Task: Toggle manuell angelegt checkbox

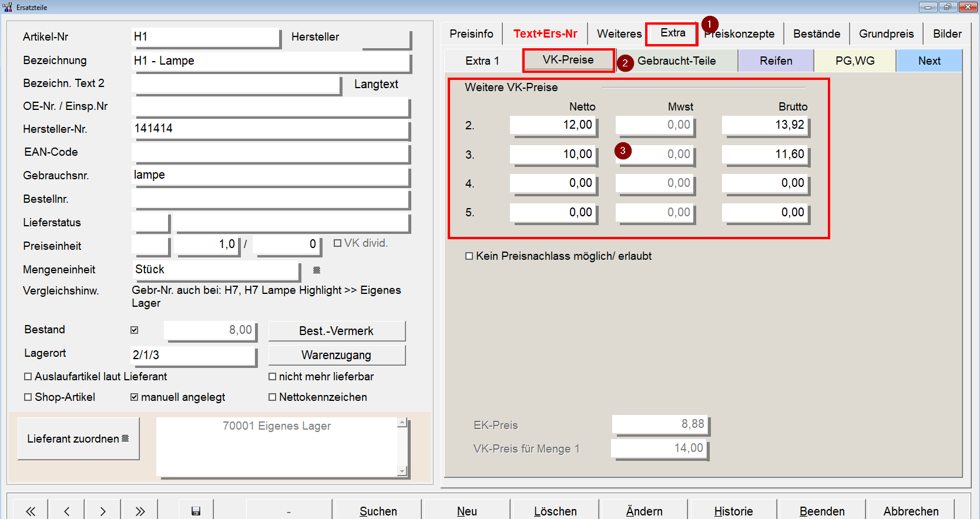Action: [134, 397]
